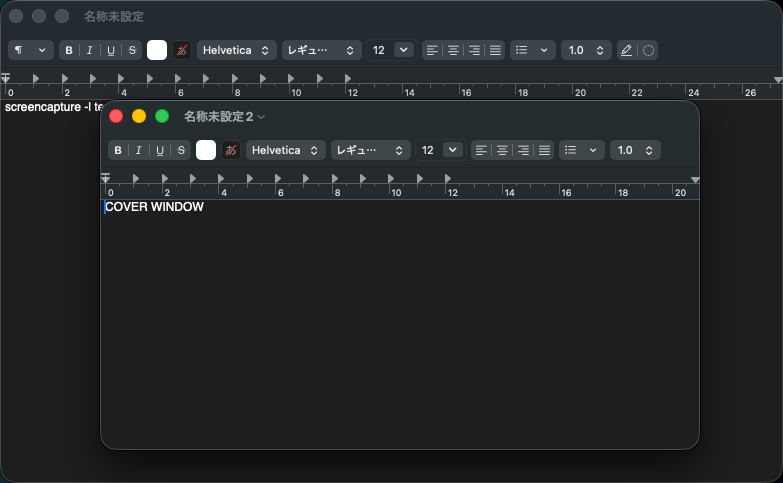Minimize front window with yellow button
The height and width of the screenshot is (483, 783).
point(139,116)
